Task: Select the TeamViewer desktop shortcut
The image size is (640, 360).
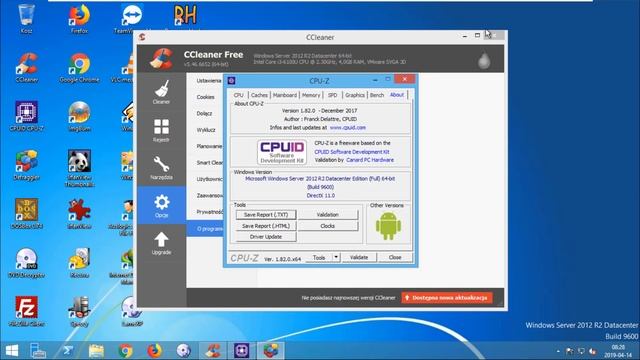Action: click(131, 18)
